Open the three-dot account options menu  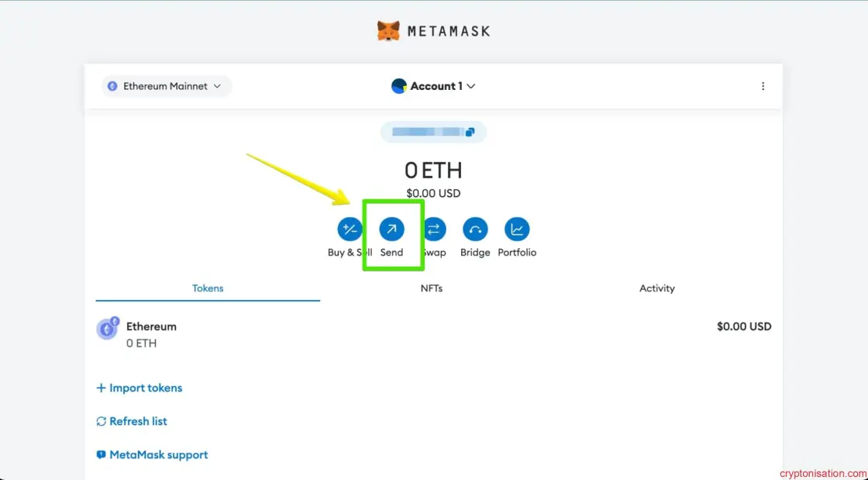click(x=763, y=86)
